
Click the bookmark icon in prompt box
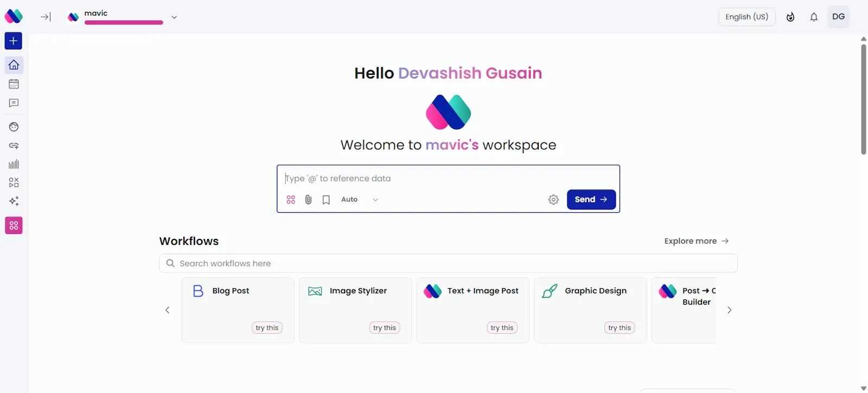(x=326, y=200)
